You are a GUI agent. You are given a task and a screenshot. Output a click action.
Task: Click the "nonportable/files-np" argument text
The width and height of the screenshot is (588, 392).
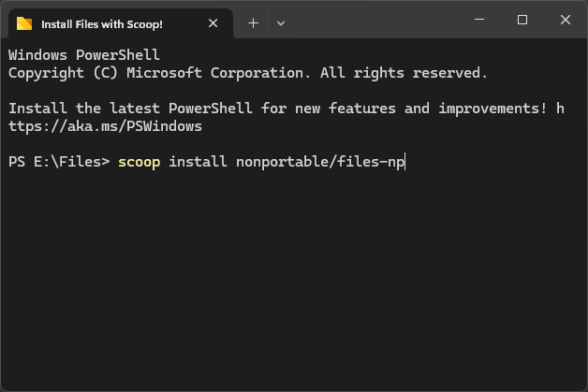tap(318, 162)
